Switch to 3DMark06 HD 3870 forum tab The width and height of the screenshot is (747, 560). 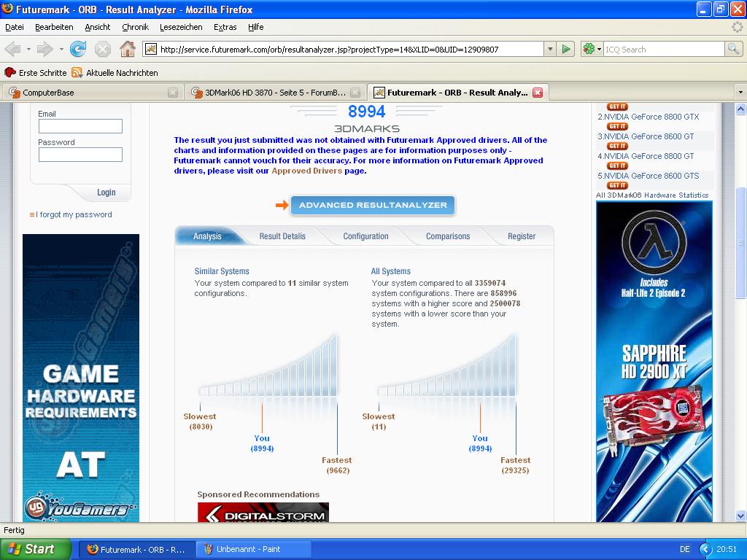pyautogui.click(x=275, y=93)
